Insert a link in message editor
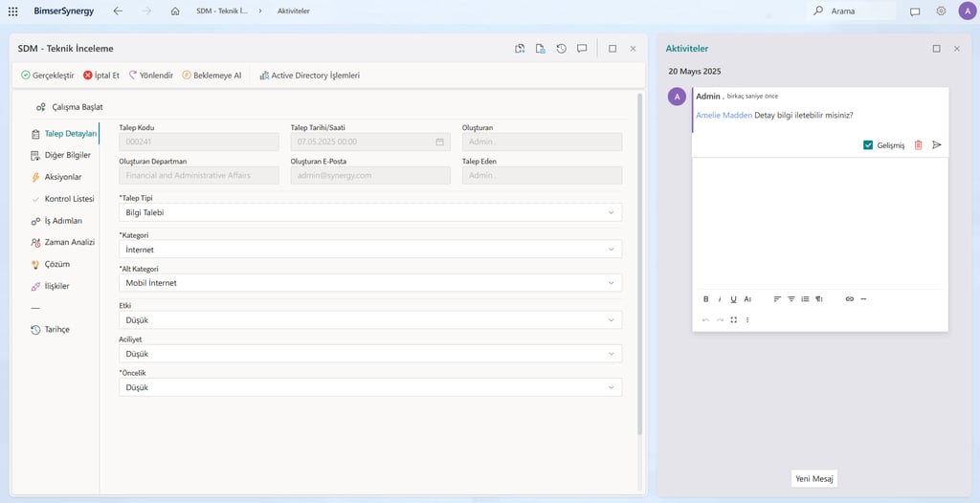Screen dimensions: 980x503 coord(850,299)
